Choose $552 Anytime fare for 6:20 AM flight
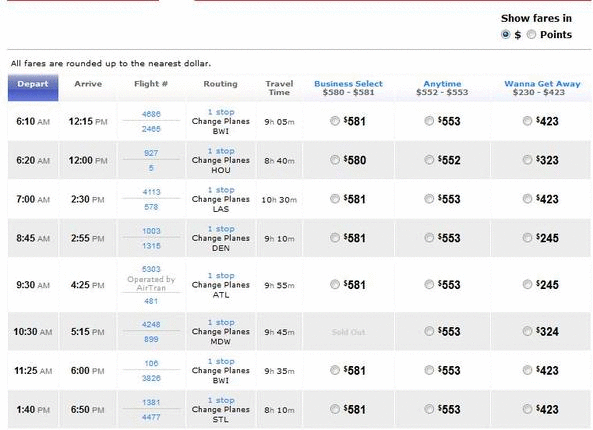Viewport: 593px width, 430px height. tap(429, 160)
